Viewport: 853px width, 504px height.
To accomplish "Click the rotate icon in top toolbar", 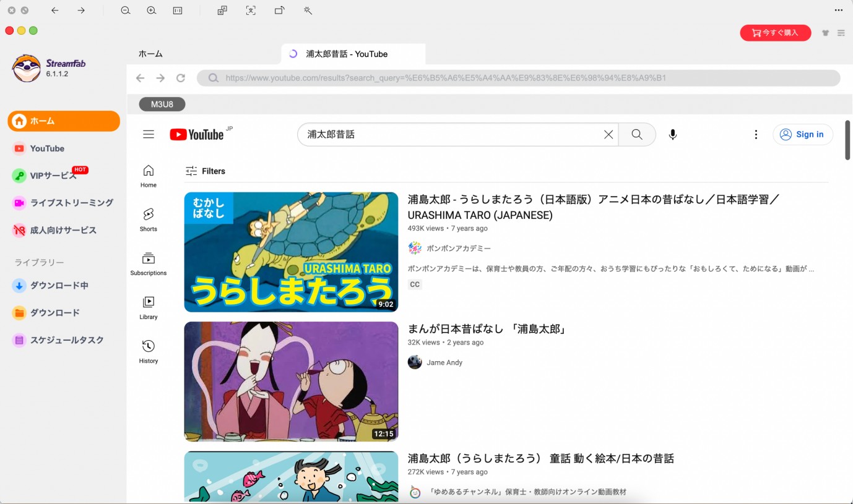I will tap(279, 11).
